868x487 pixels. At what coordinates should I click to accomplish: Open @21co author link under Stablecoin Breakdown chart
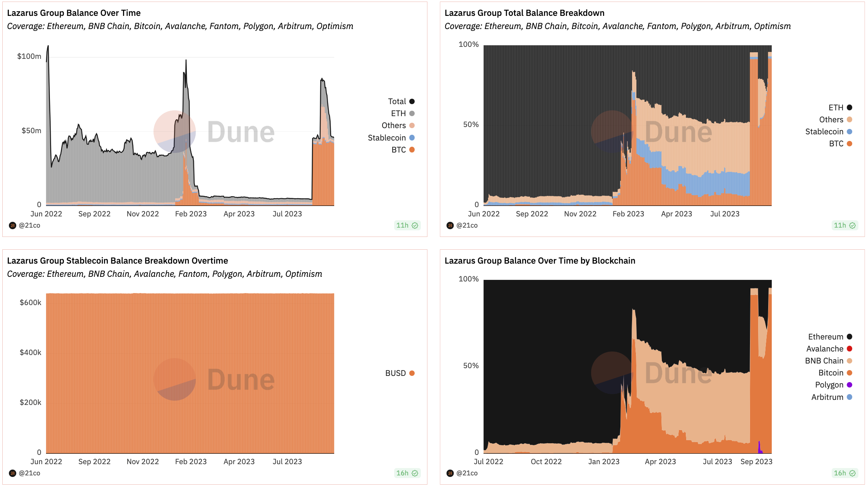coord(29,473)
